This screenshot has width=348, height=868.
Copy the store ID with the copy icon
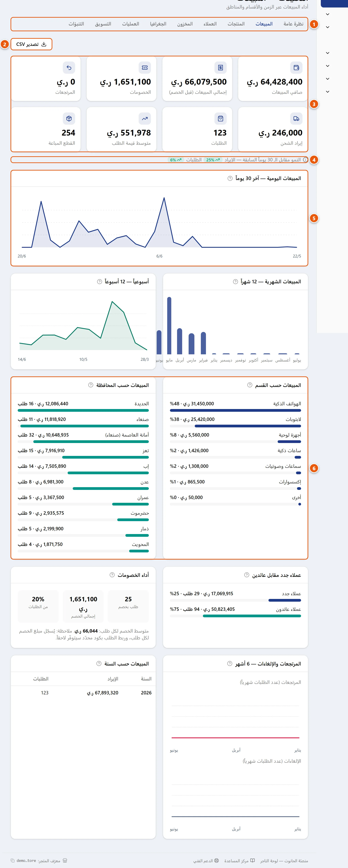coord(13,860)
